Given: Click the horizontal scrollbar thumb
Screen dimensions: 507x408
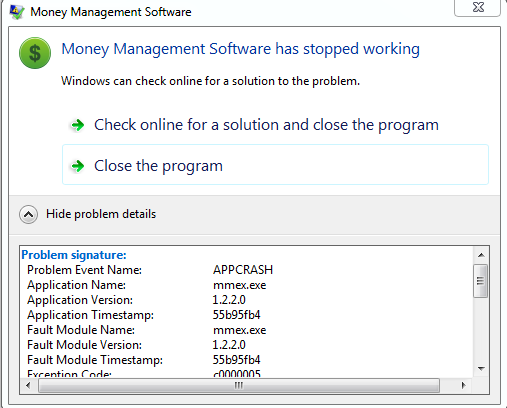Looking at the screenshot, I should coord(239,386).
